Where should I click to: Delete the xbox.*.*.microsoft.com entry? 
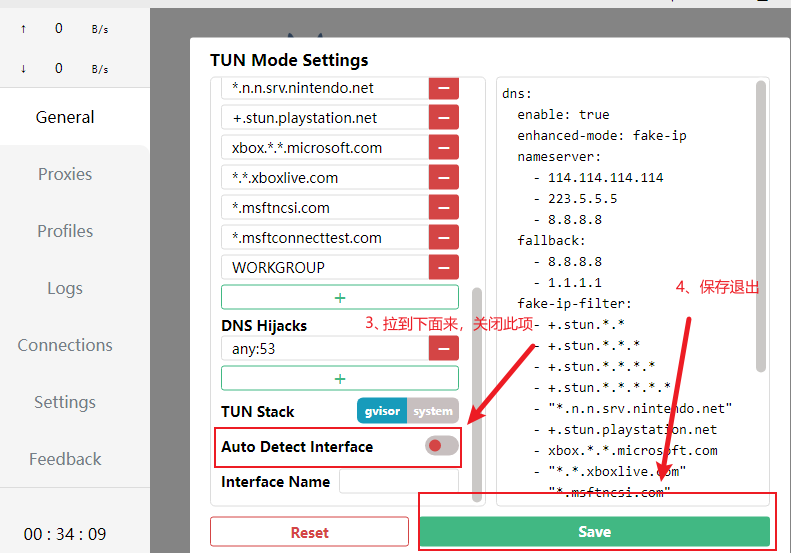443,148
